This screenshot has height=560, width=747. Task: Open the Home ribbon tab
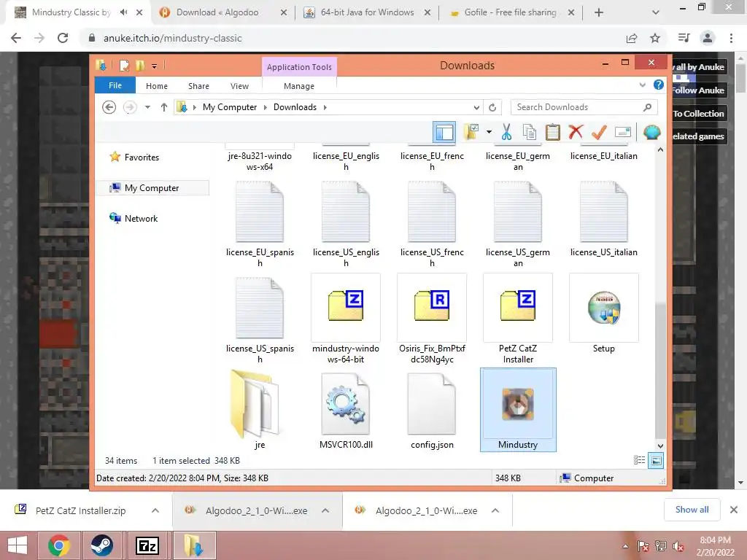tap(157, 86)
